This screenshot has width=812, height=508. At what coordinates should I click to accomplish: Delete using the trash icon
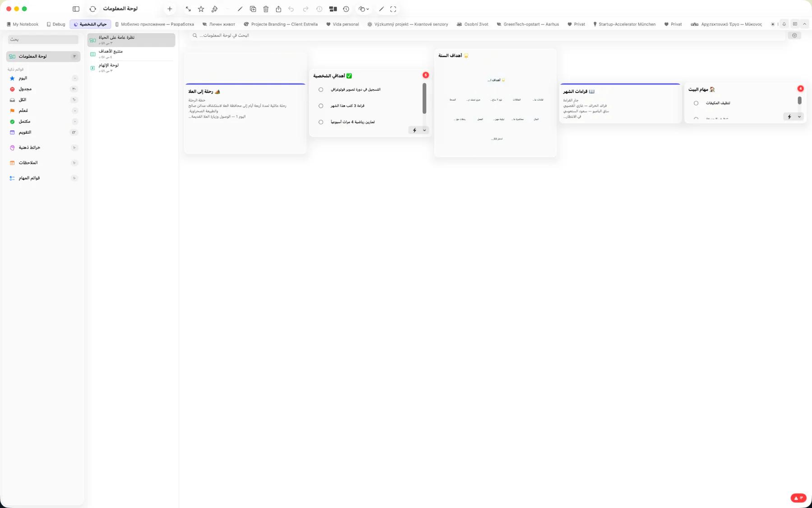point(266,9)
